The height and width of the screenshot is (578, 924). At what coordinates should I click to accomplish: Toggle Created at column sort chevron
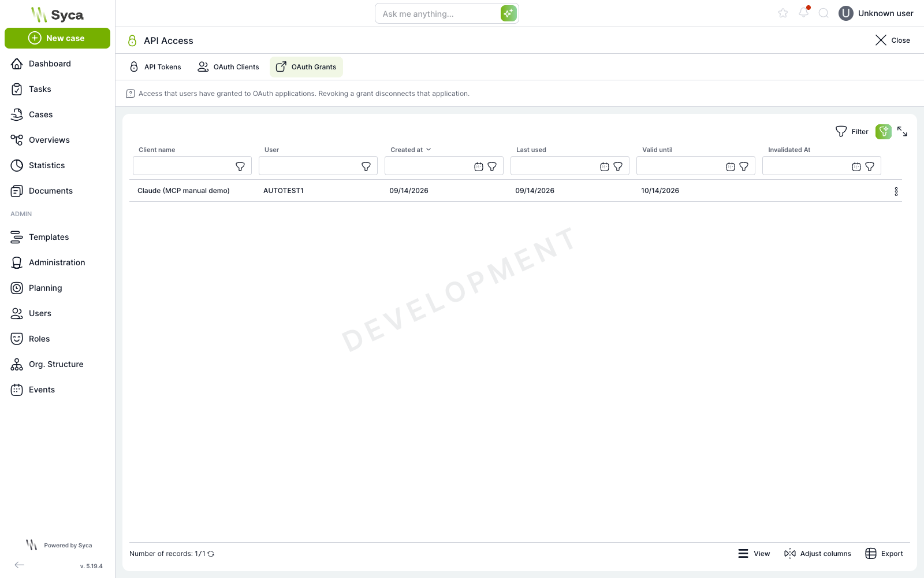tap(429, 150)
